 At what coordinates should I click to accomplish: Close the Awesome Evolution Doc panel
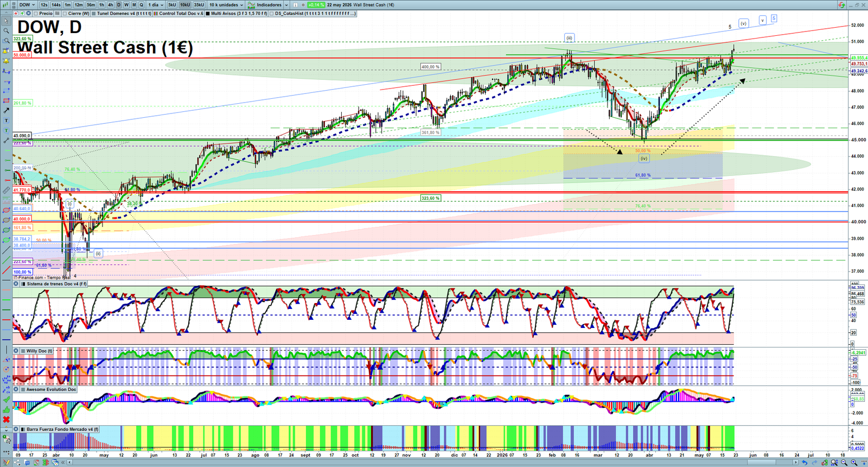(16, 389)
